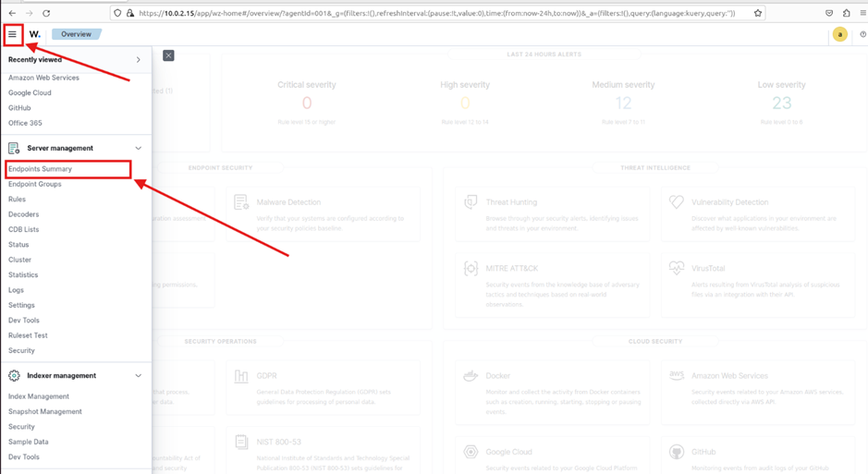Click the MITRE ATT&CK module icon

471,269
